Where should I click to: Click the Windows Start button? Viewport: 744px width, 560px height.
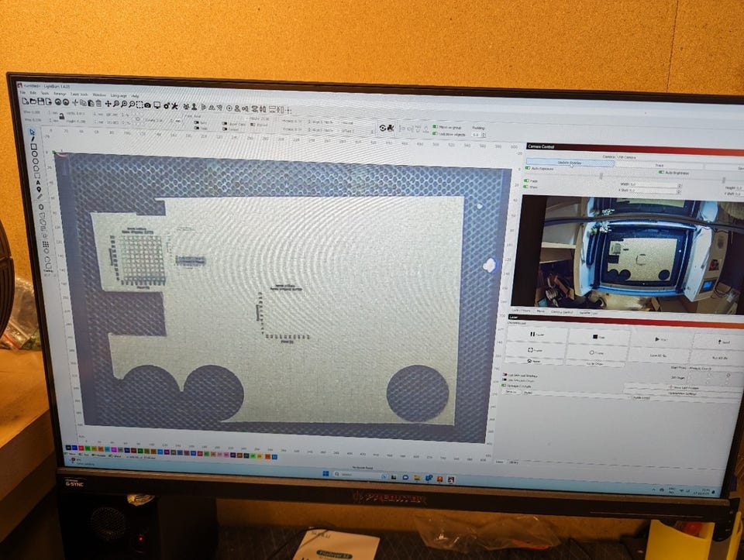click(x=325, y=473)
